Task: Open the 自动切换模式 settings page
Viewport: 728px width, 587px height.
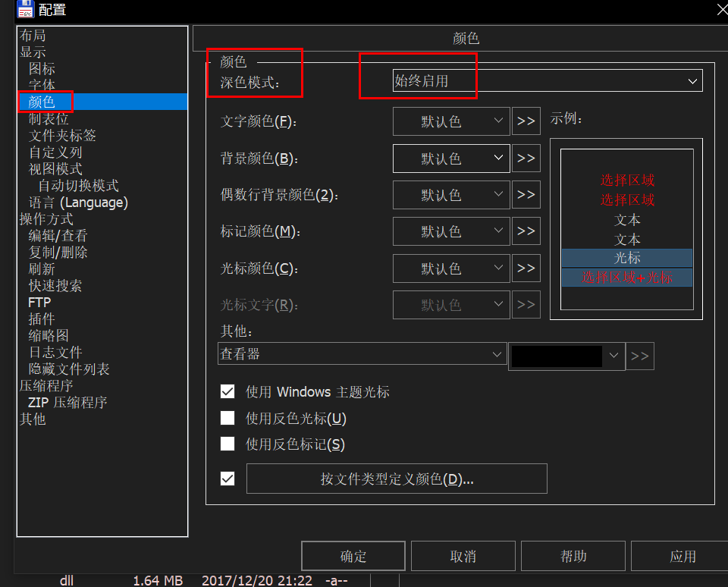Action: click(x=78, y=186)
